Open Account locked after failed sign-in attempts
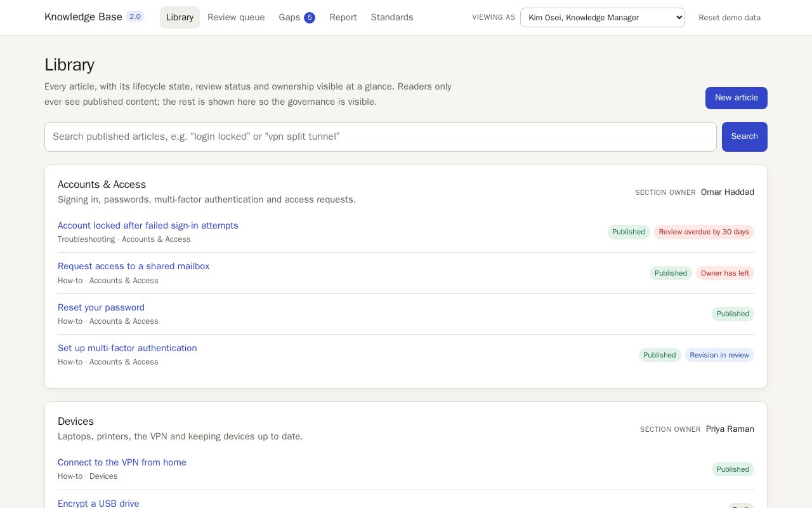This screenshot has width=812, height=508. (x=148, y=225)
